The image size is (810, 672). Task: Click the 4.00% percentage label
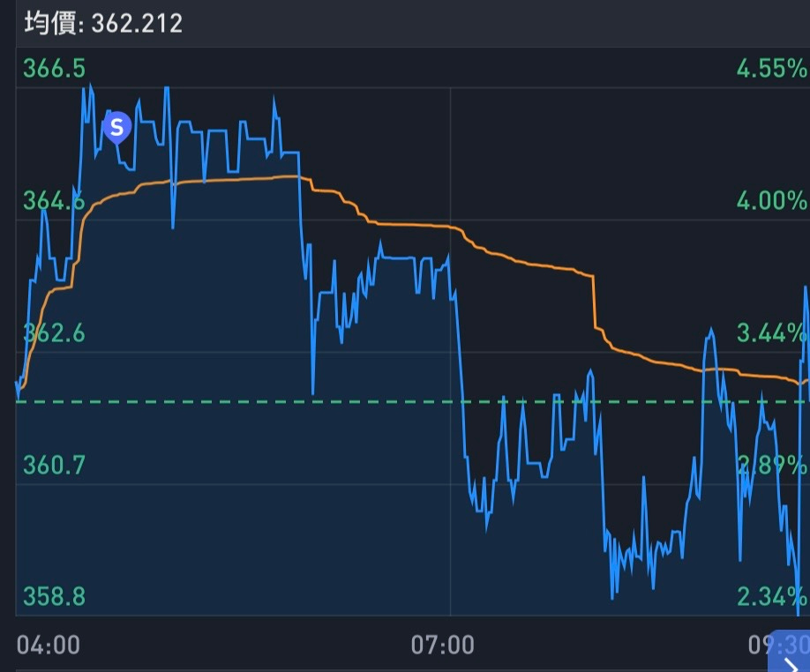pos(772,201)
